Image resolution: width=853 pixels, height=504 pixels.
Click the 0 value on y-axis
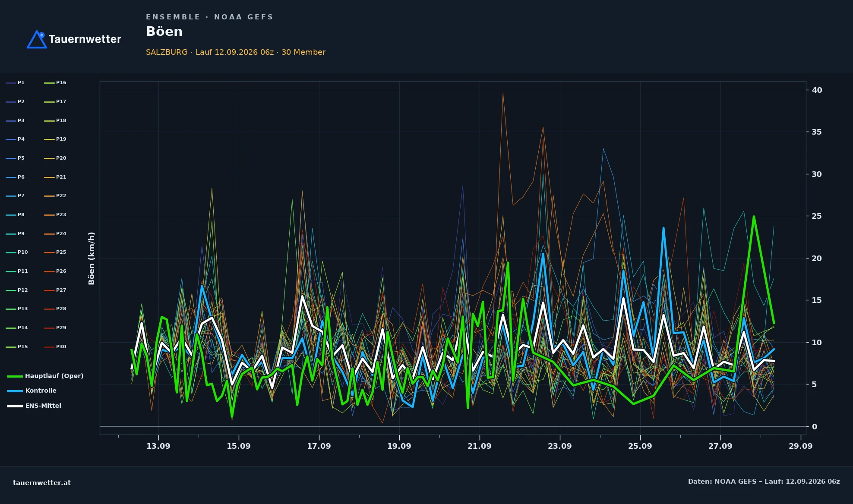[815, 427]
